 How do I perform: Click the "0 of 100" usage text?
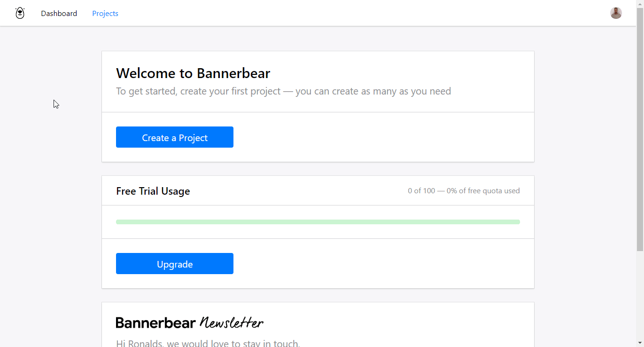pyautogui.click(x=421, y=190)
